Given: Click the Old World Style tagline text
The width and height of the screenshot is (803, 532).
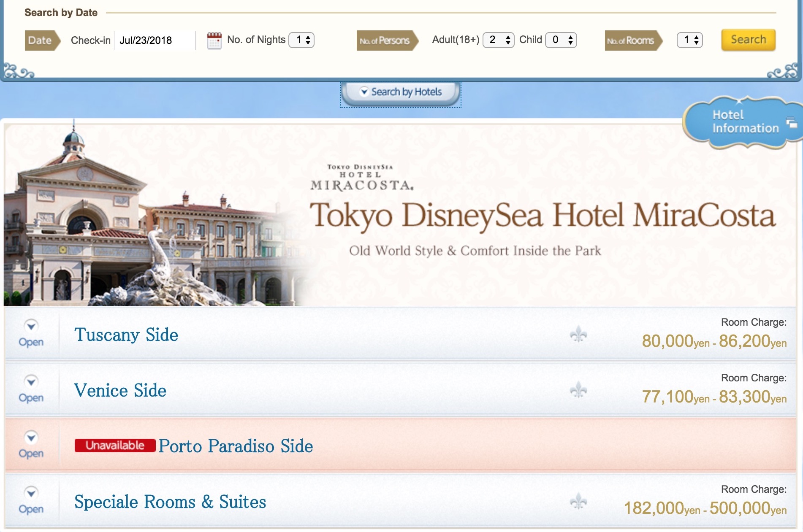Looking at the screenshot, I should coord(475,251).
